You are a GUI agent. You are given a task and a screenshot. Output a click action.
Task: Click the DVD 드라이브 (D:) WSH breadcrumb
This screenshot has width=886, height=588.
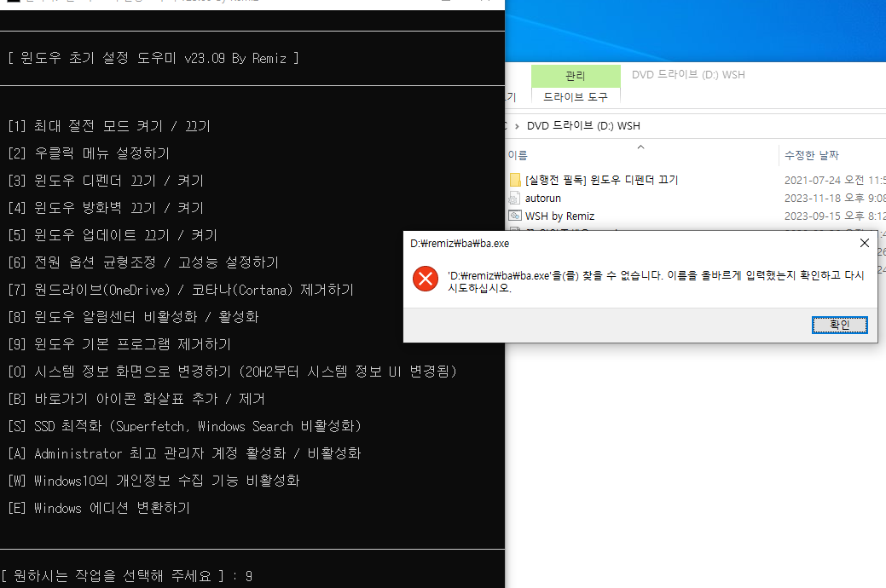[583, 126]
